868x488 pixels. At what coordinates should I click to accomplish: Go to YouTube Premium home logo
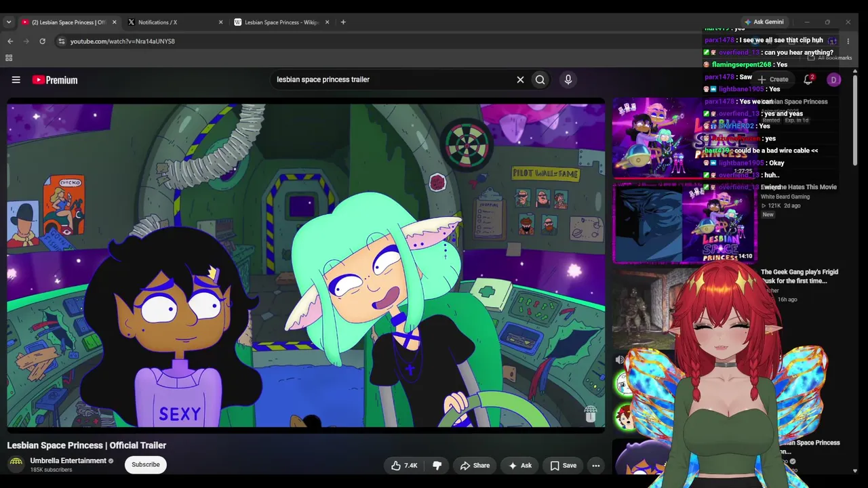[55, 80]
